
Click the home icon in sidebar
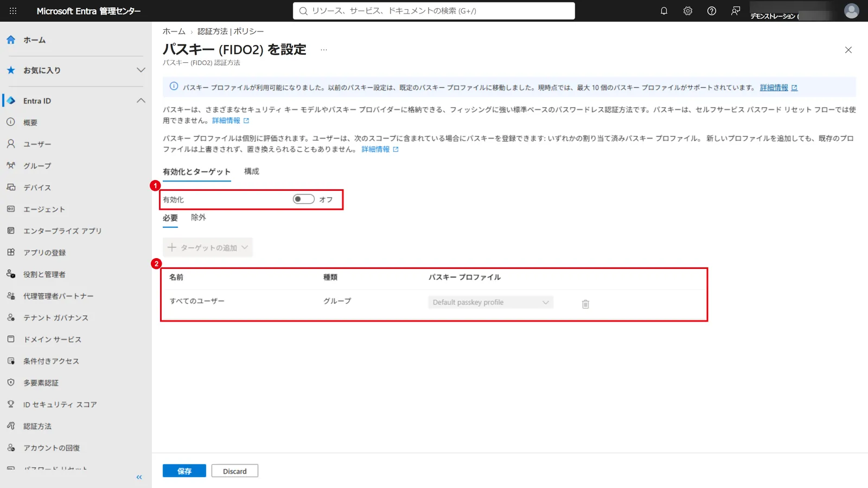11,40
